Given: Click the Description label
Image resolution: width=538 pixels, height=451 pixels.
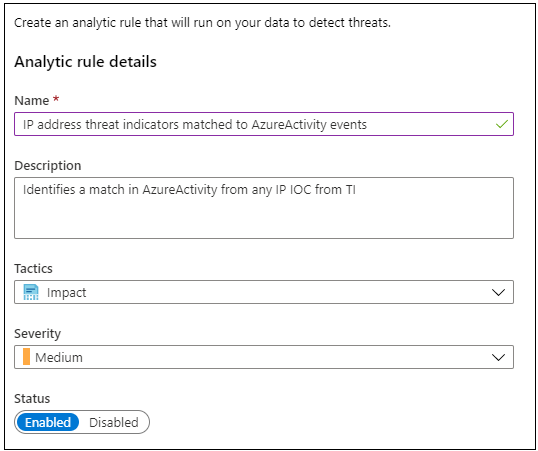Looking at the screenshot, I should [48, 166].
